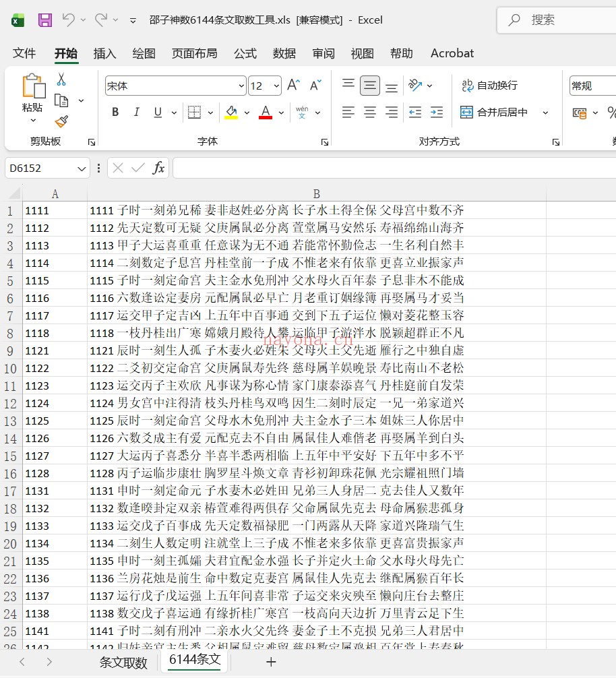Switch to the 公式 ribbon tab

pos(245,53)
